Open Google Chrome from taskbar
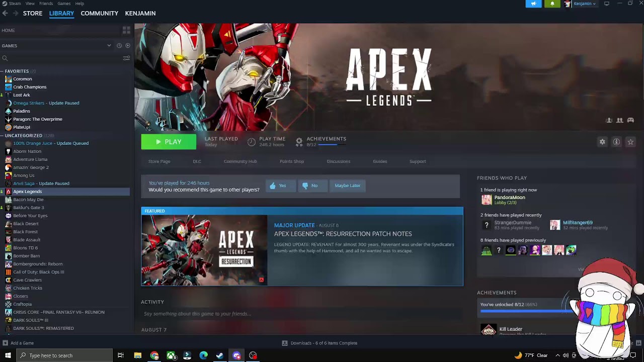 click(154, 355)
